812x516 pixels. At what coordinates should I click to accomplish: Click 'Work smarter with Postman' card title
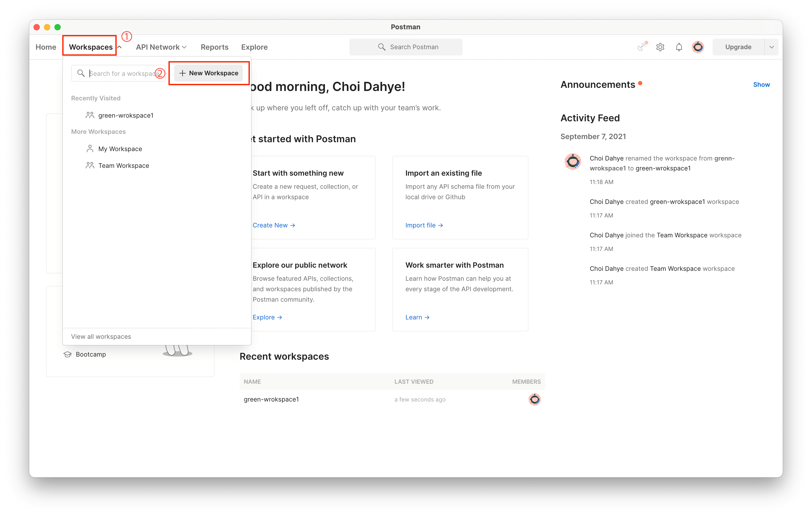coord(454,265)
